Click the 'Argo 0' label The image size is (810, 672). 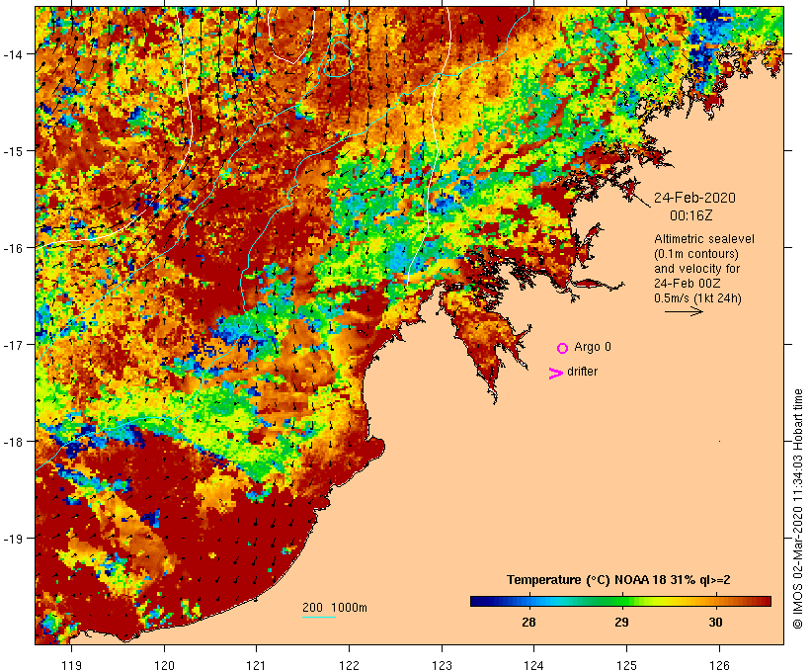[593, 347]
